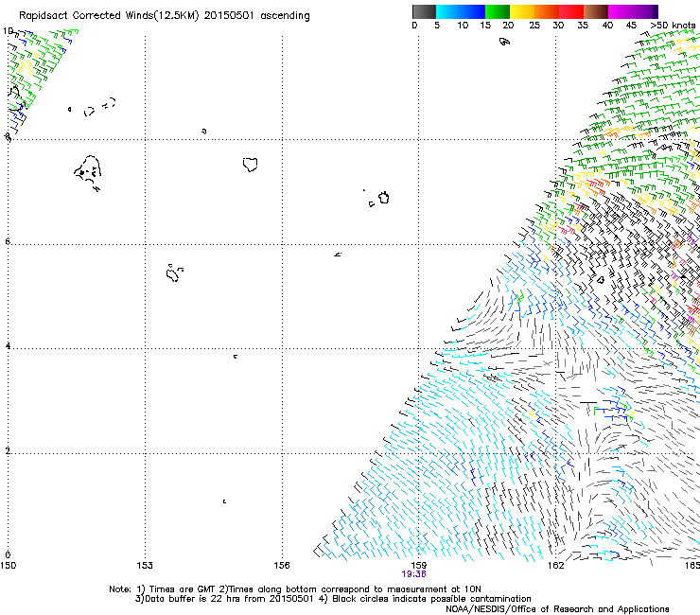700x615 pixels.
Task: Click the latitude 10 axis label
Action: point(8,31)
